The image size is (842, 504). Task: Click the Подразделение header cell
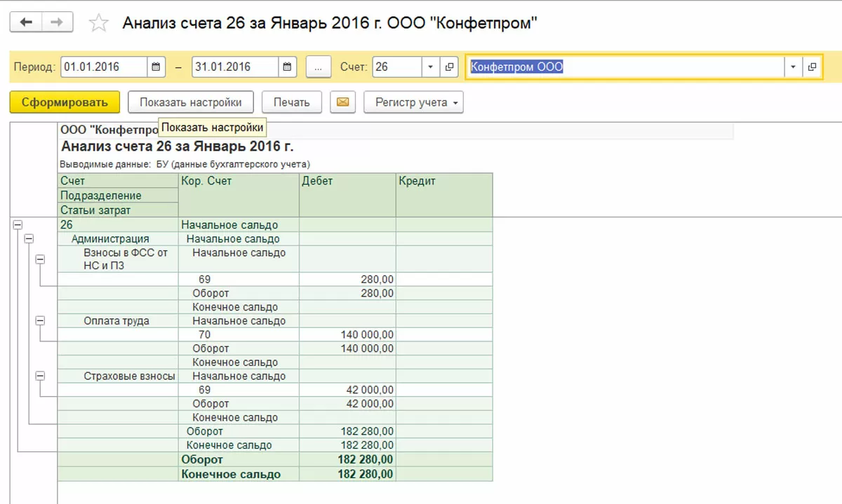(118, 196)
